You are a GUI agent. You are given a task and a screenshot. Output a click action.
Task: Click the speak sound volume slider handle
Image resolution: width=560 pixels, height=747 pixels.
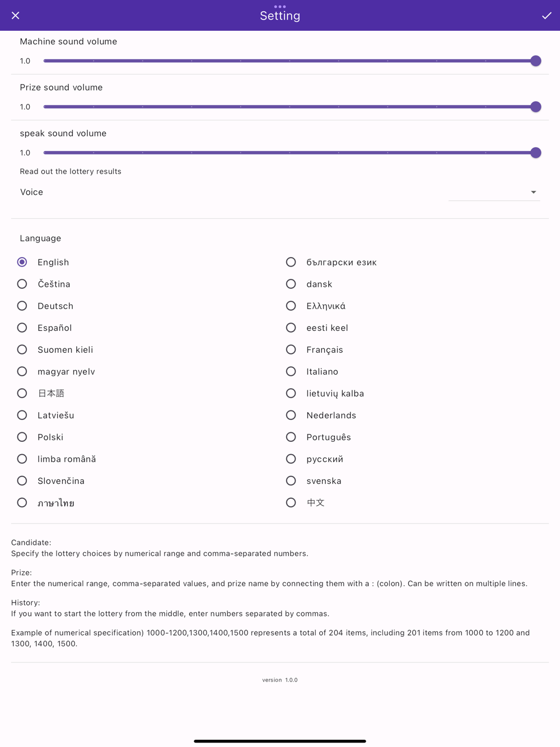click(x=535, y=153)
